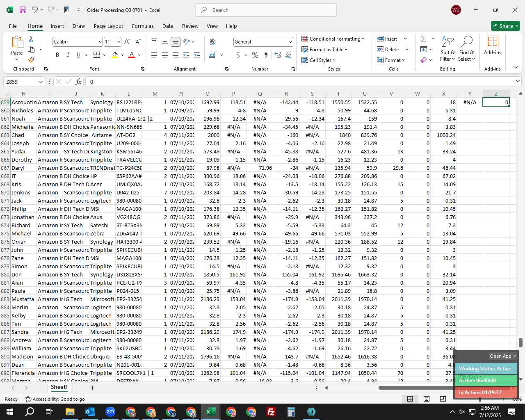Screen dimensions: 525x420
Task: Select the Sheet1 tab
Action: coord(59,387)
